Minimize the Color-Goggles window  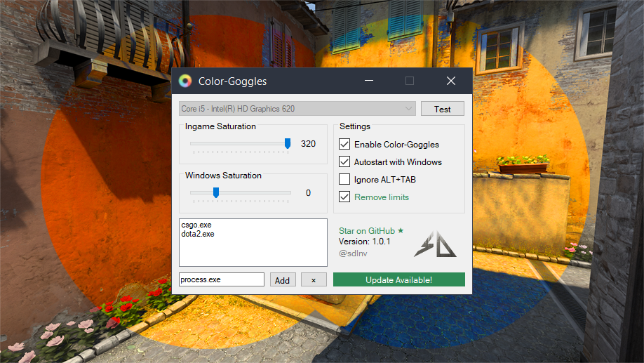(x=369, y=81)
